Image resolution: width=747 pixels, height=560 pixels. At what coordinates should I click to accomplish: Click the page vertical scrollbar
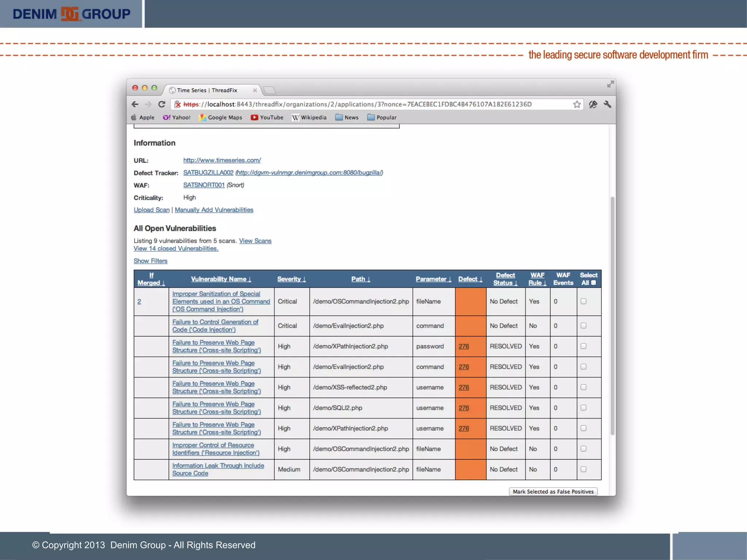[x=612, y=315]
